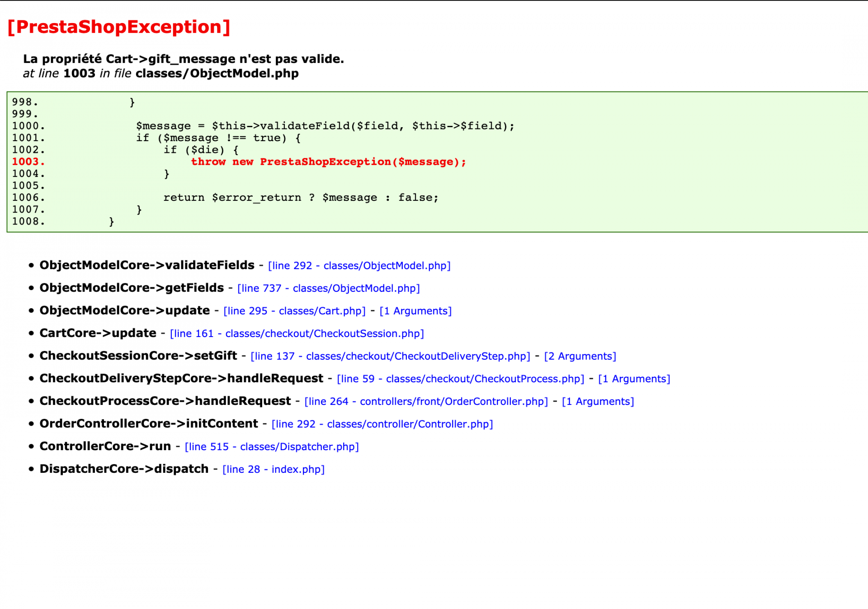Click the PrestaShopException heading

click(119, 27)
